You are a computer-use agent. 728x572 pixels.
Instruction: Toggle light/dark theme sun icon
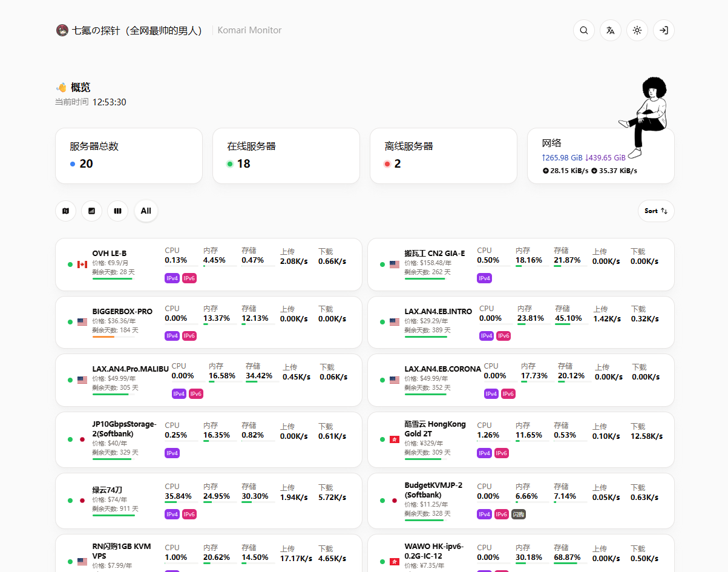pyautogui.click(x=637, y=30)
